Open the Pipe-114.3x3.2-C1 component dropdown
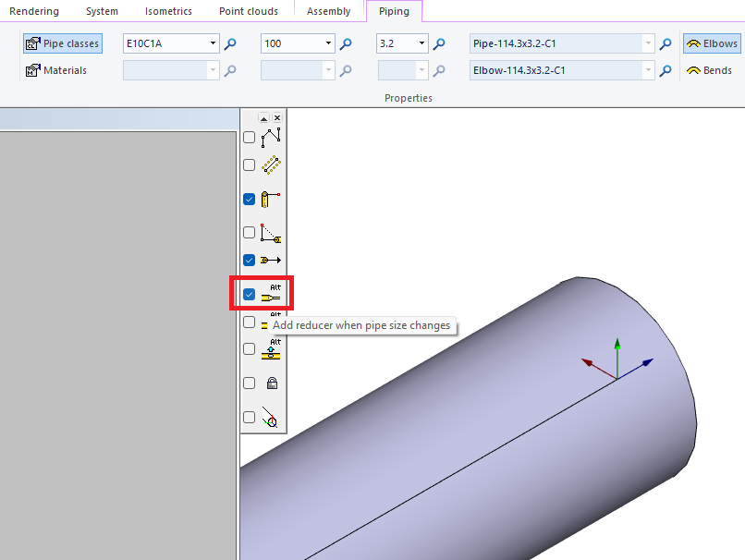 [x=650, y=43]
